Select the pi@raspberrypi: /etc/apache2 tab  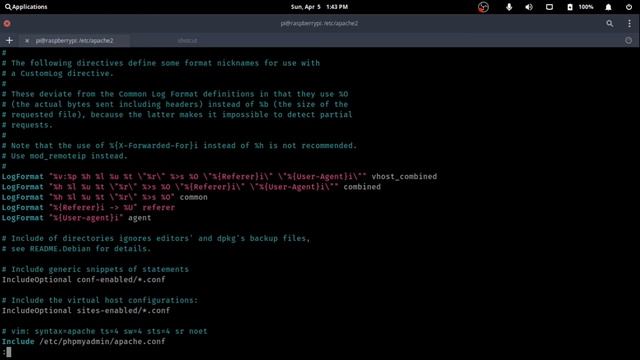coord(74,40)
